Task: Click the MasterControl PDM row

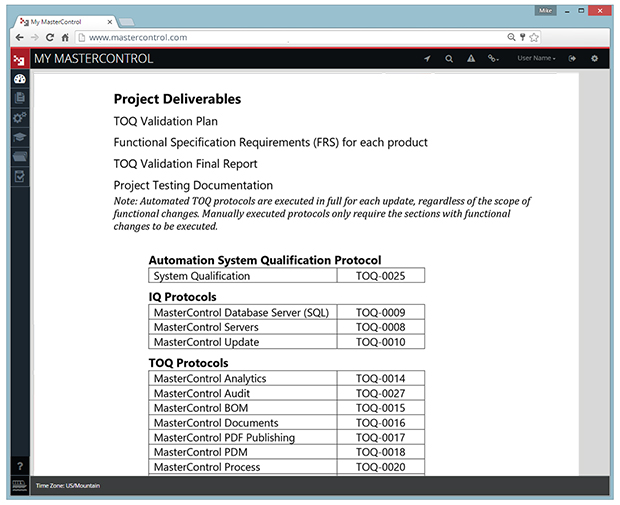Action: (x=243, y=452)
